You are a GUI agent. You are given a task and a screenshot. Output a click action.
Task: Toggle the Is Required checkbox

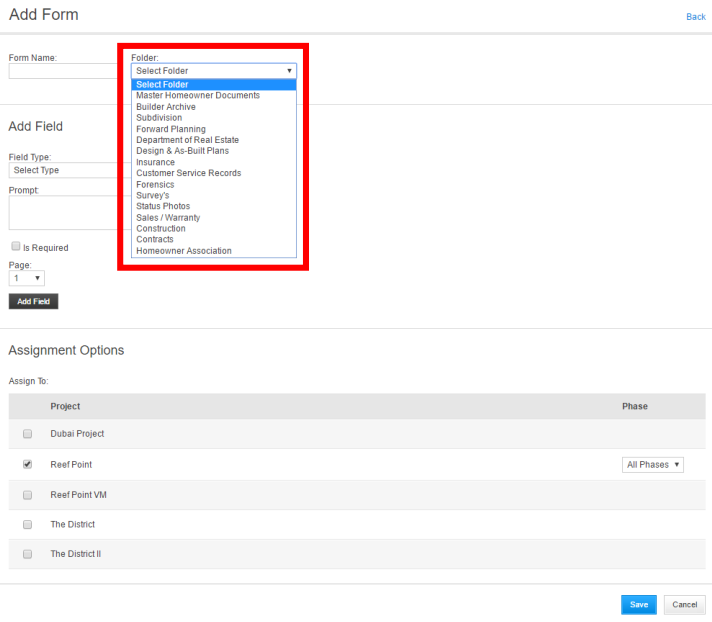(x=16, y=246)
